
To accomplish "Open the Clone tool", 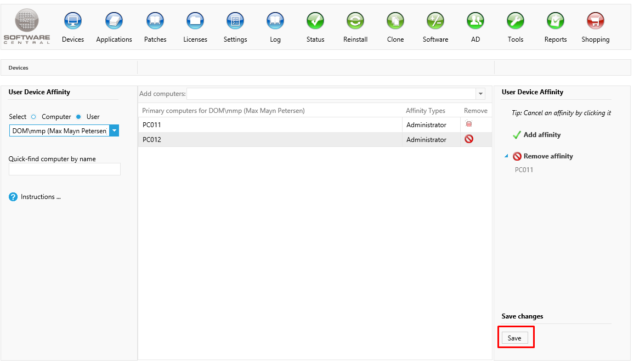I will pos(395,22).
